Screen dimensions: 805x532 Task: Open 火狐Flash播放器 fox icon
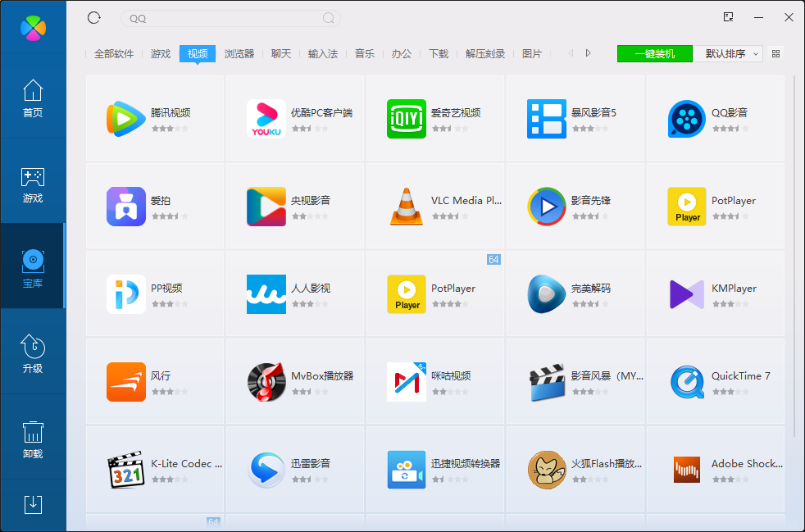click(546, 470)
